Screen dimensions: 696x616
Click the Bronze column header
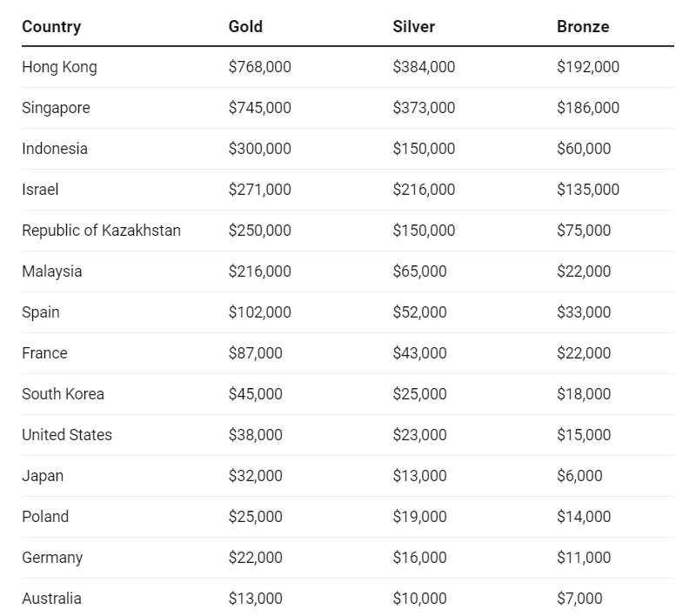[583, 26]
